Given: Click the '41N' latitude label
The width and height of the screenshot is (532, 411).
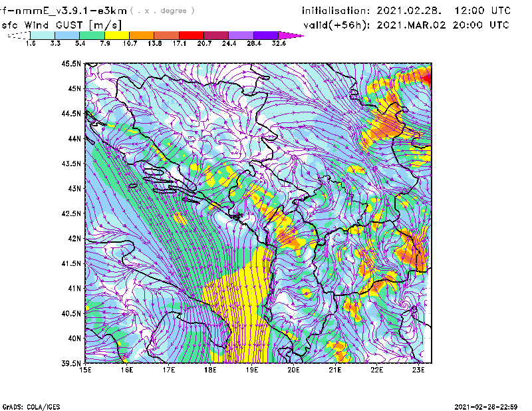Looking at the screenshot, I should pos(74,289).
